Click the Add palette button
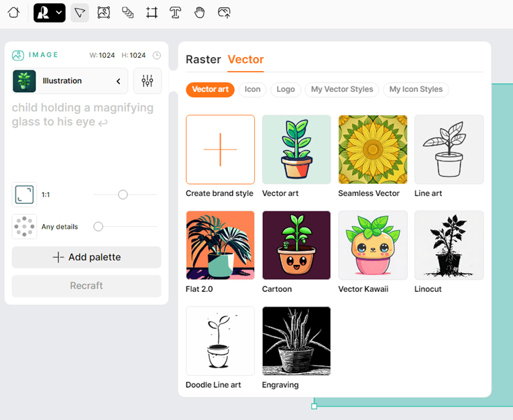Image resolution: width=513 pixels, height=420 pixels. coord(87,257)
